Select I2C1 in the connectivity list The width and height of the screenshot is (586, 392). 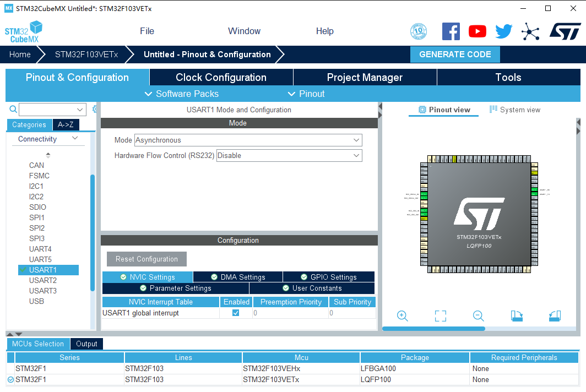[36, 186]
